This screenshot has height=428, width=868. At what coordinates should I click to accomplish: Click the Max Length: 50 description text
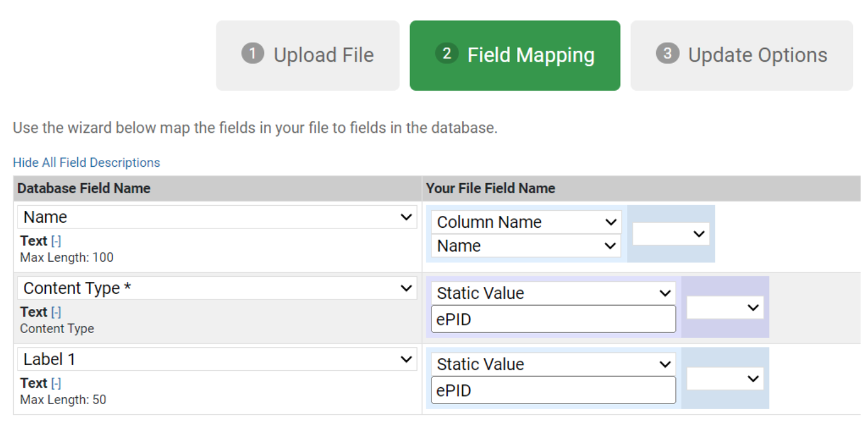63,400
